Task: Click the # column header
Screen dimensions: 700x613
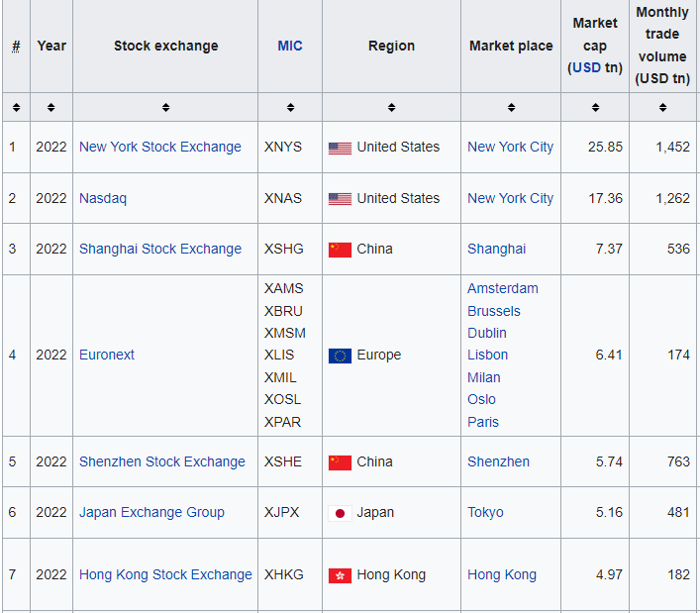Action: tap(16, 46)
